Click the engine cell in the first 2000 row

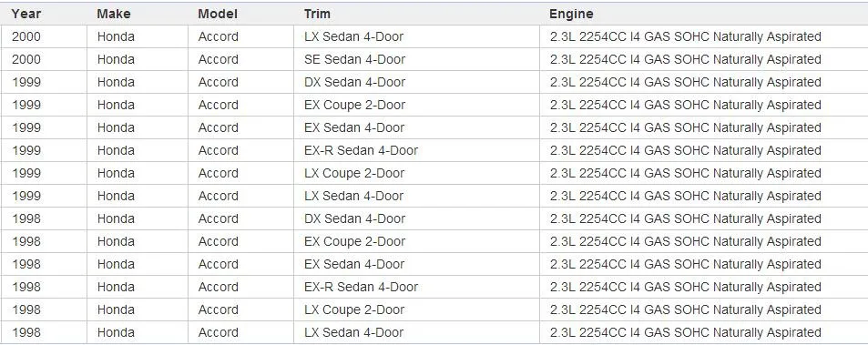pos(703,36)
